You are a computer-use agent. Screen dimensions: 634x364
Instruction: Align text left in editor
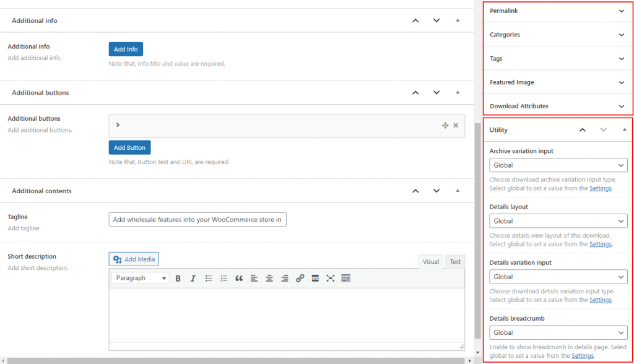click(x=254, y=278)
